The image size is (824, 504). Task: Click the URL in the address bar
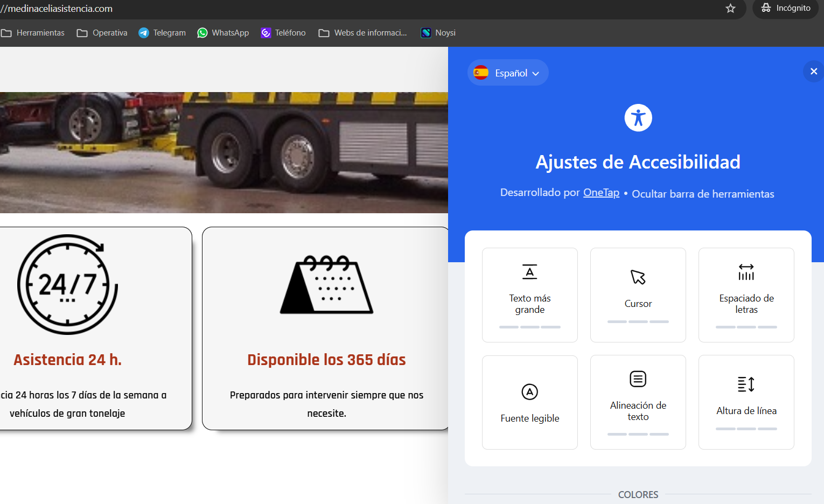tap(59, 9)
